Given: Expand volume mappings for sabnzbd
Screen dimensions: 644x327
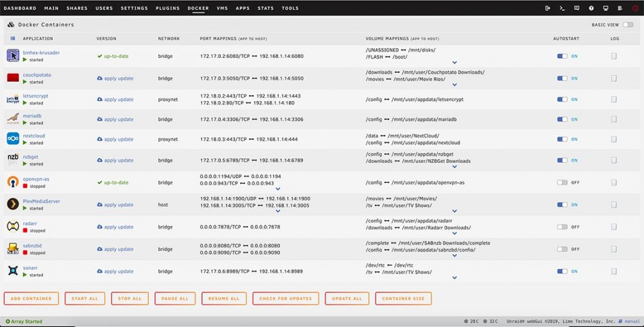Looking at the screenshot, I should tap(455, 256).
